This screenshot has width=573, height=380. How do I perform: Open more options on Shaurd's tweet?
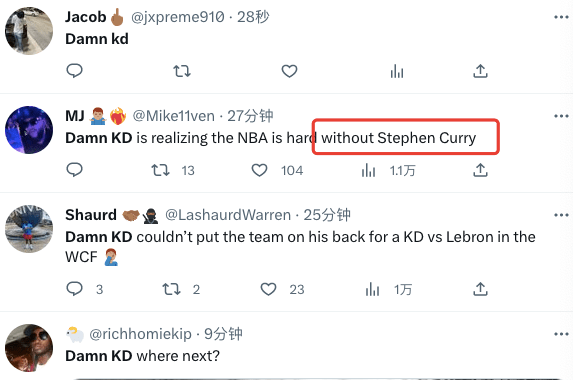[x=561, y=215]
